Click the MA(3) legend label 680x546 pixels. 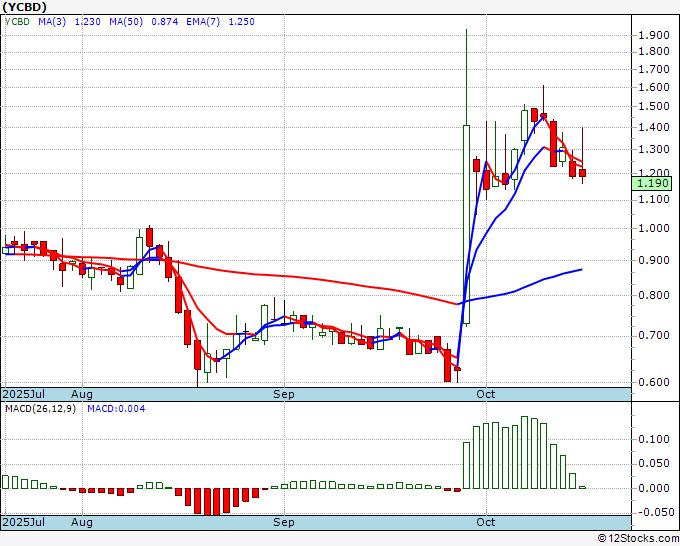(52, 22)
